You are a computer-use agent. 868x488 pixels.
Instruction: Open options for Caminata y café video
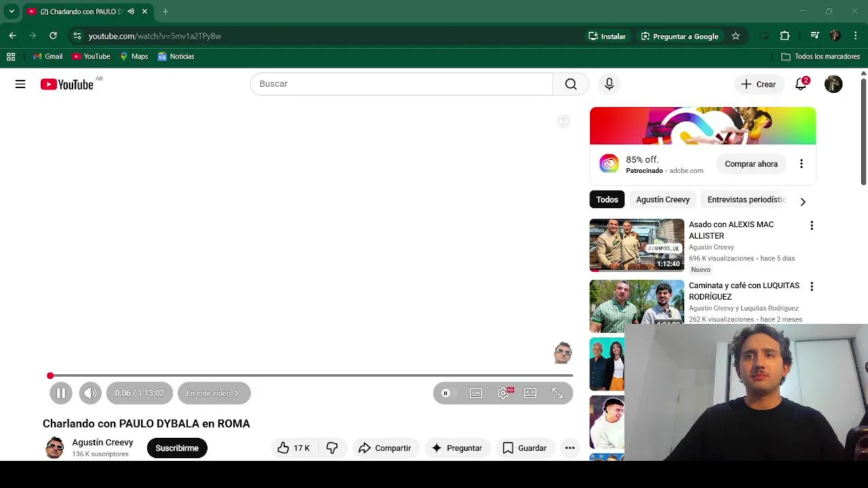pos(812,287)
